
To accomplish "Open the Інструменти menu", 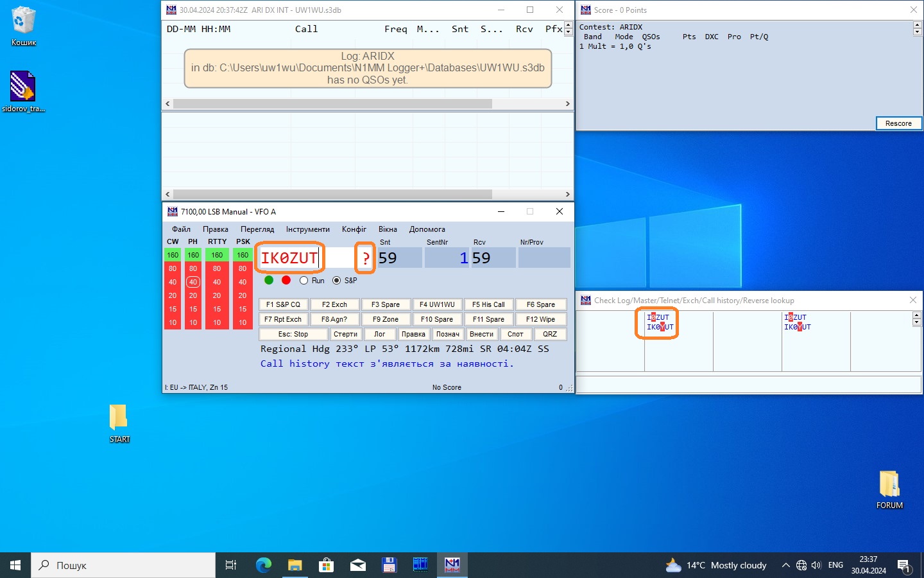I will coord(307,229).
